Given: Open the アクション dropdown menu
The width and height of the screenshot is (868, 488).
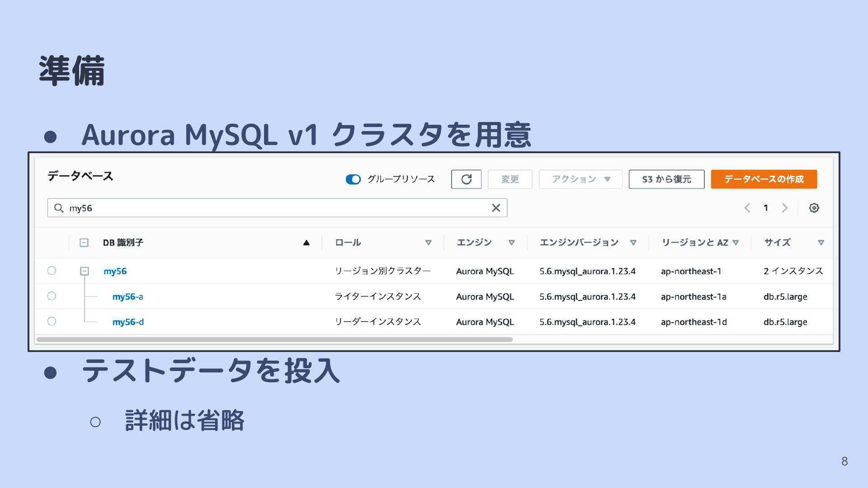Looking at the screenshot, I should [580, 179].
